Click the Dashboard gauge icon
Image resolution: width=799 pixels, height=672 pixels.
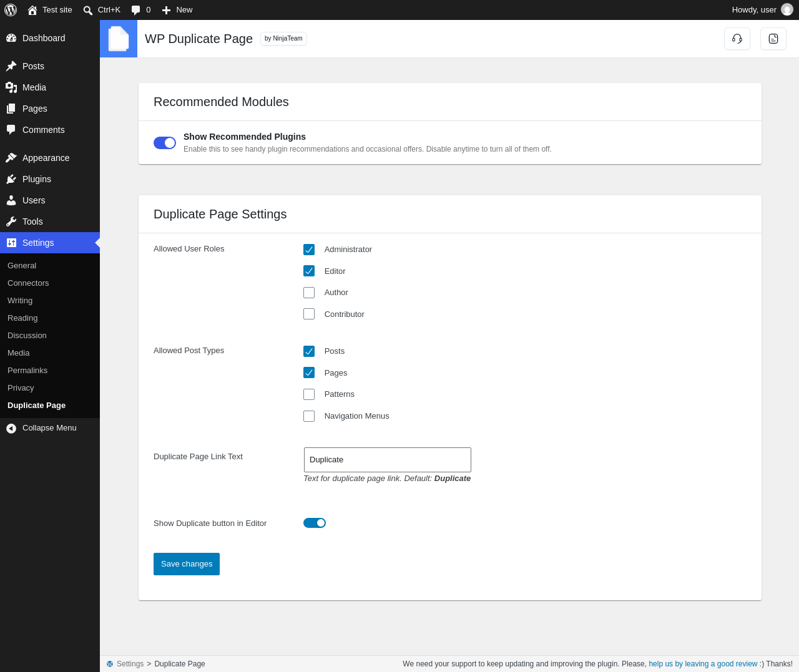tap(11, 38)
